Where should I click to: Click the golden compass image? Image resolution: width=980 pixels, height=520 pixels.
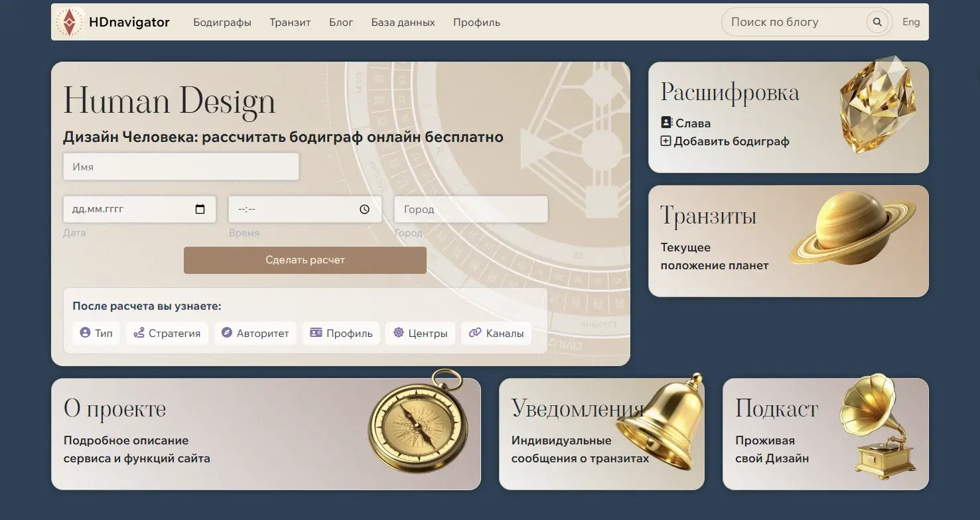(418, 421)
